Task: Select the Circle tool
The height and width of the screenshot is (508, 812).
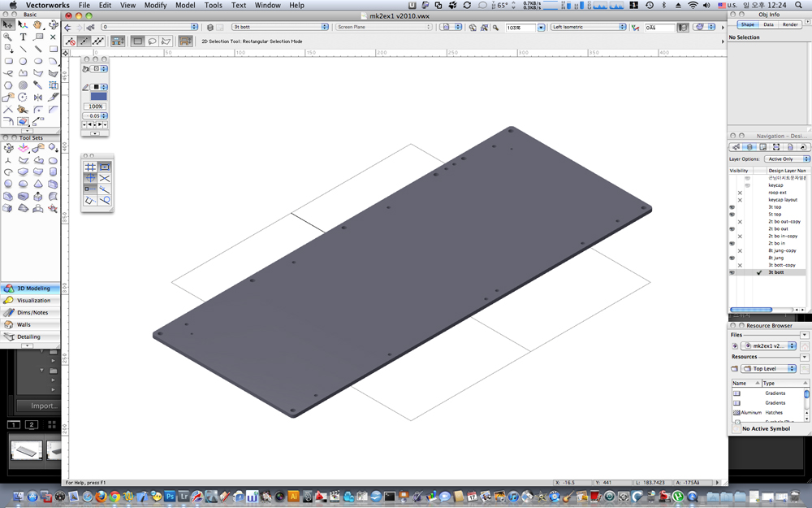Action: (x=23, y=61)
